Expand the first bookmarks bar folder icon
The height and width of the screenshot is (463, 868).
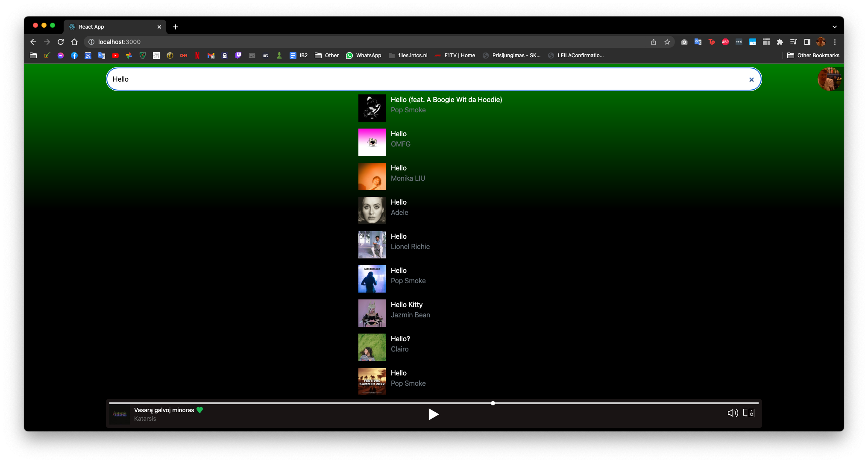pyautogui.click(x=33, y=56)
